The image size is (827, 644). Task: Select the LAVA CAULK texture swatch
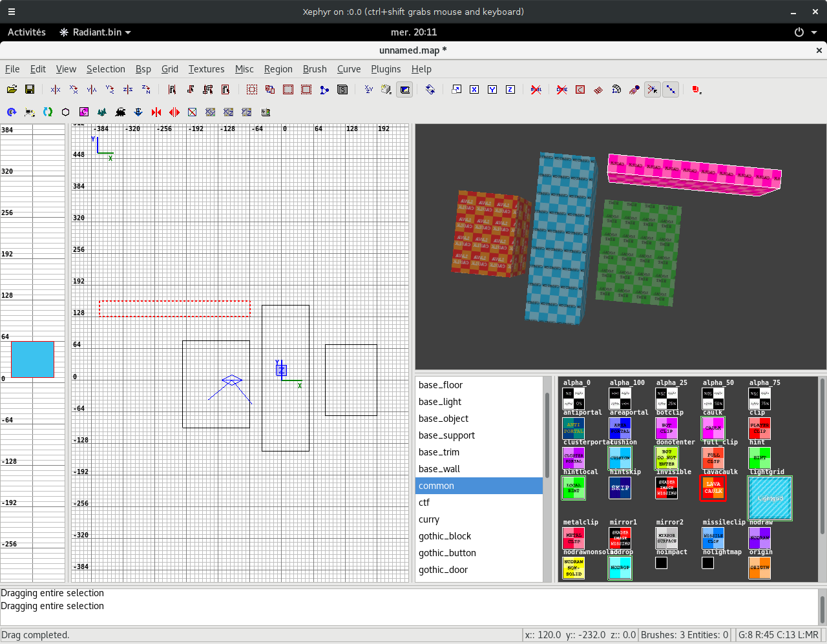pos(713,489)
